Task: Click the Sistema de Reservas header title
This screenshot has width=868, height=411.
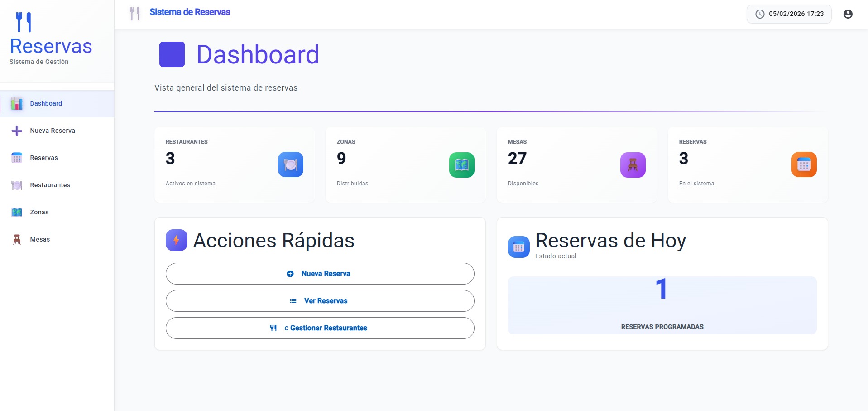Action: click(x=190, y=12)
